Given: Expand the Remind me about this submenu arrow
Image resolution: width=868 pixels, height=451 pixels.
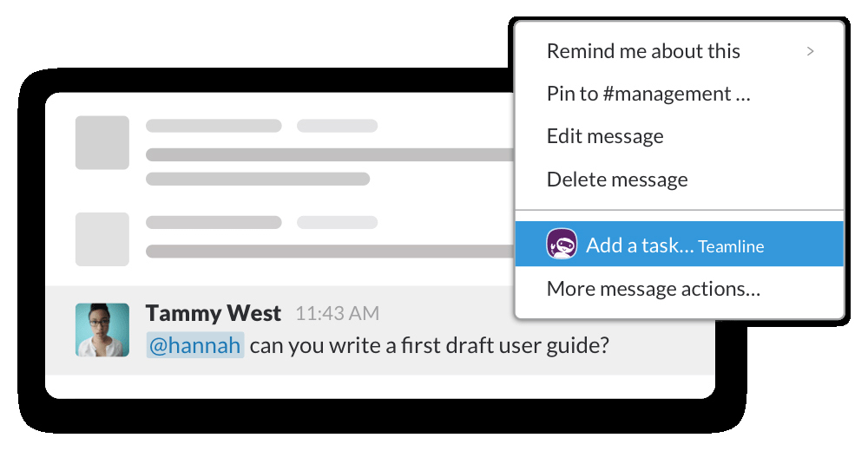Looking at the screenshot, I should tap(811, 51).
